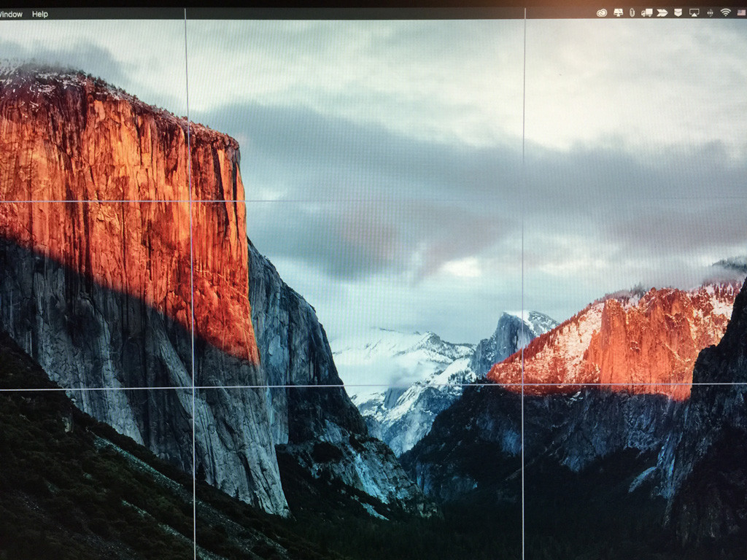The image size is (747, 560).
Task: Click the double-arrow menu bar icon
Action: tap(662, 13)
